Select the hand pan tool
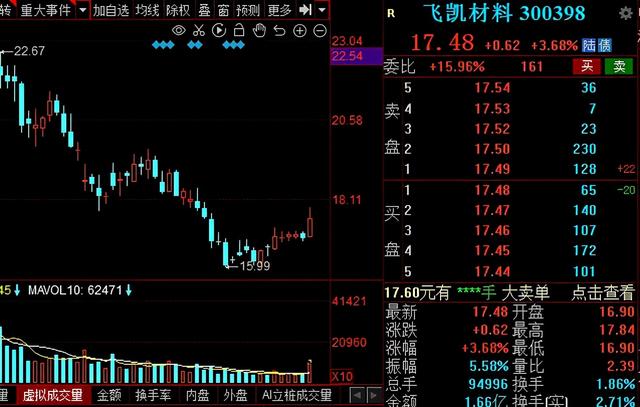Image resolution: width=640 pixels, height=407 pixels. pos(259,30)
